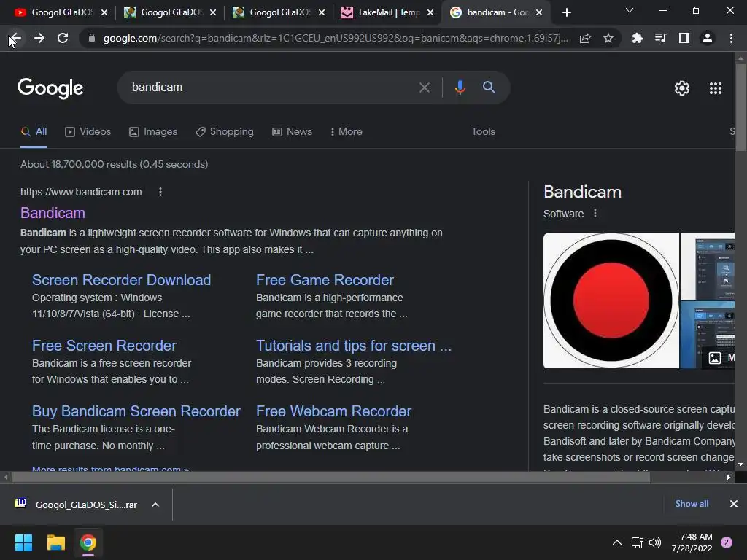Image resolution: width=747 pixels, height=560 pixels.
Task: Show hidden system tray icons
Action: (617, 542)
